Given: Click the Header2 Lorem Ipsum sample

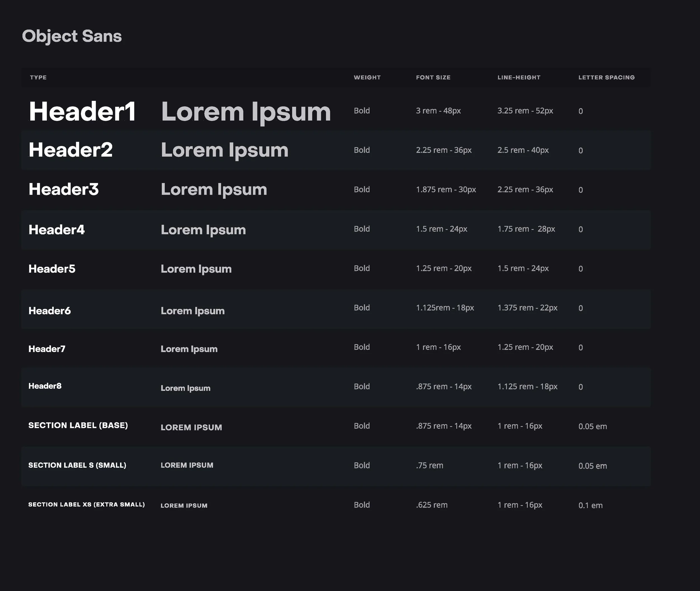Looking at the screenshot, I should click(224, 150).
